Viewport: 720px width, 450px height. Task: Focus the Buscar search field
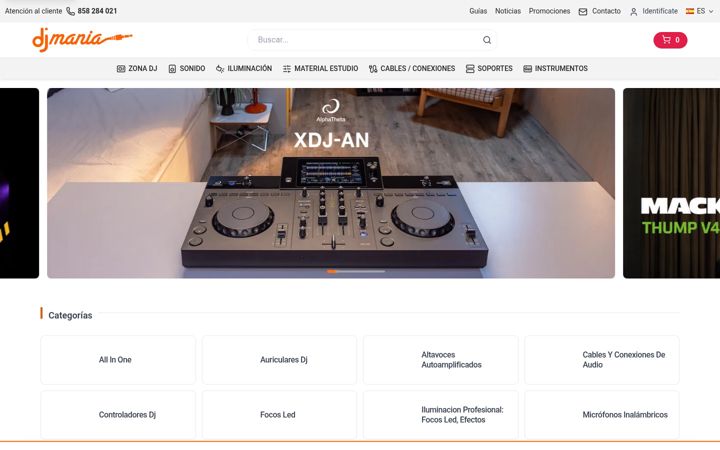pyautogui.click(x=372, y=40)
